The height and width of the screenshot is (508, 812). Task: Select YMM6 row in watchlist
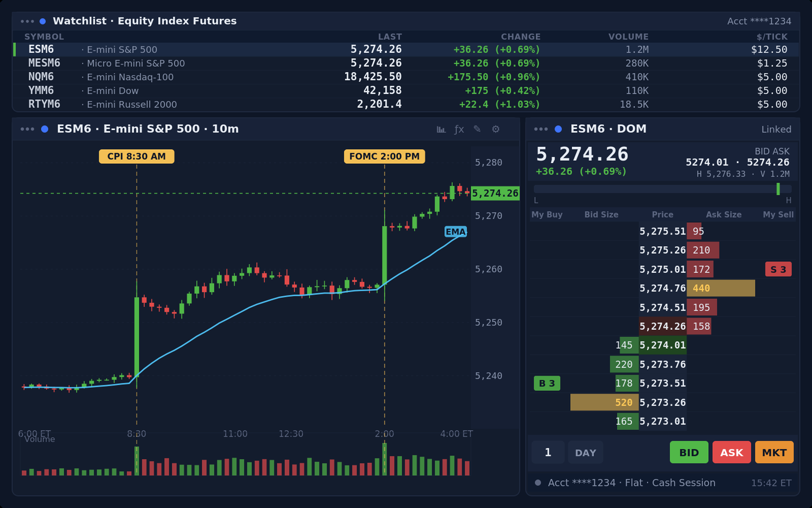pos(405,91)
